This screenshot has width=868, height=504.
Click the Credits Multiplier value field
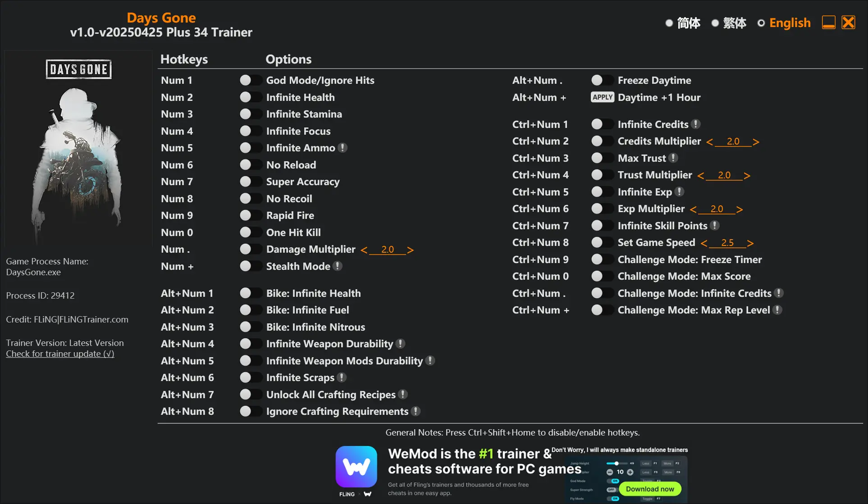[x=733, y=141]
